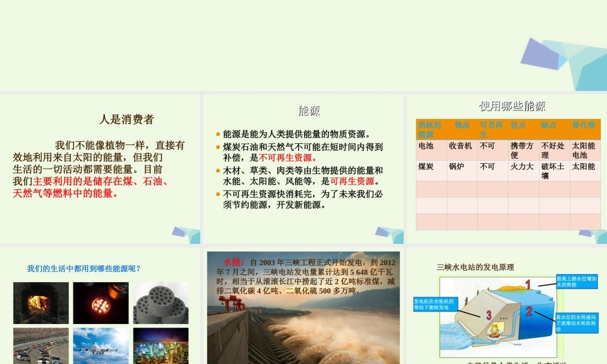Open the slide titled 人是消费者
The height and width of the screenshot is (364, 607).
100,169
